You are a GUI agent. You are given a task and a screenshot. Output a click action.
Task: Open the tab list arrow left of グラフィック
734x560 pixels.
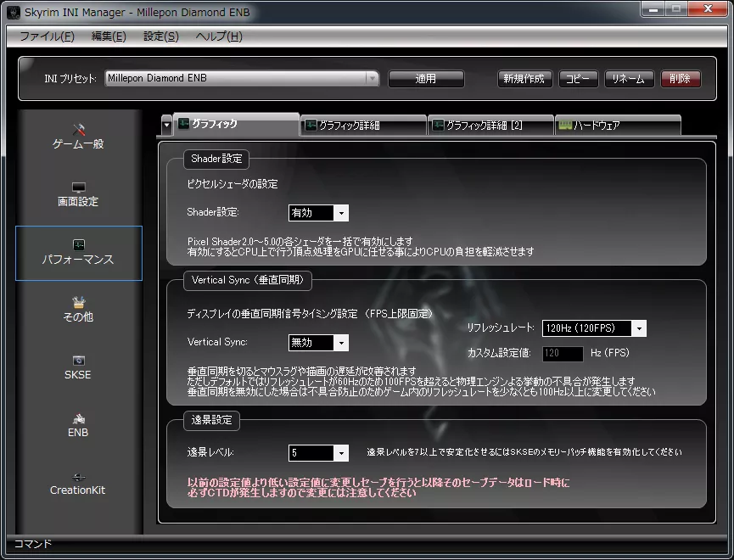166,126
